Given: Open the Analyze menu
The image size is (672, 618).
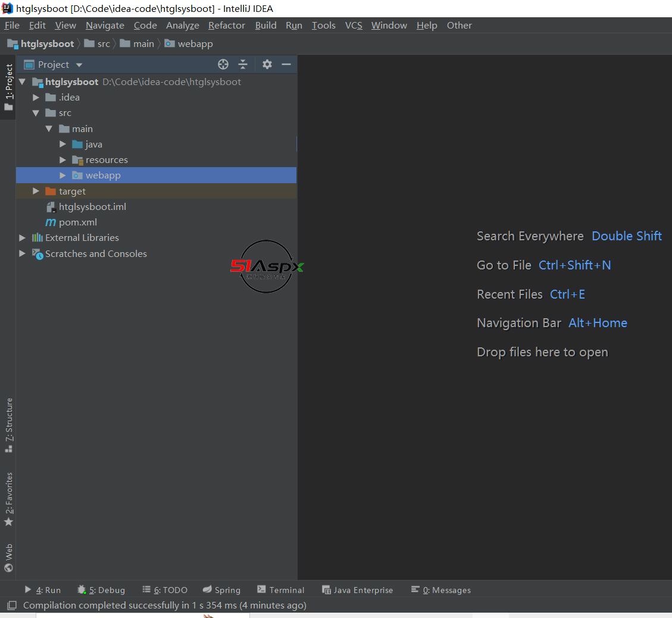Looking at the screenshot, I should pos(183,25).
